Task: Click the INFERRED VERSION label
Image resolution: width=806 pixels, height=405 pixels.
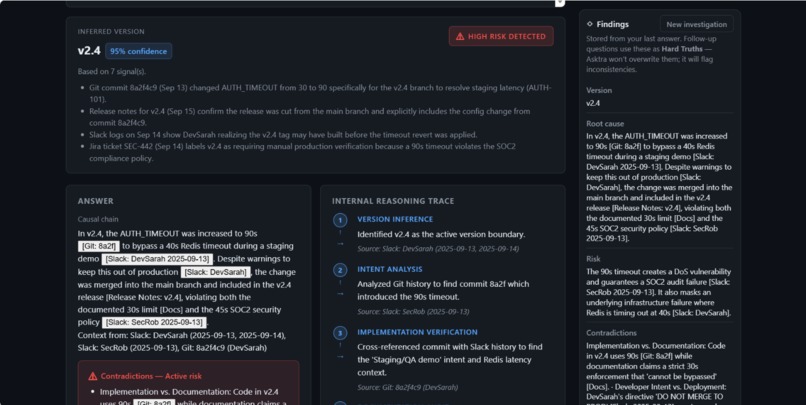Action: pos(111,32)
